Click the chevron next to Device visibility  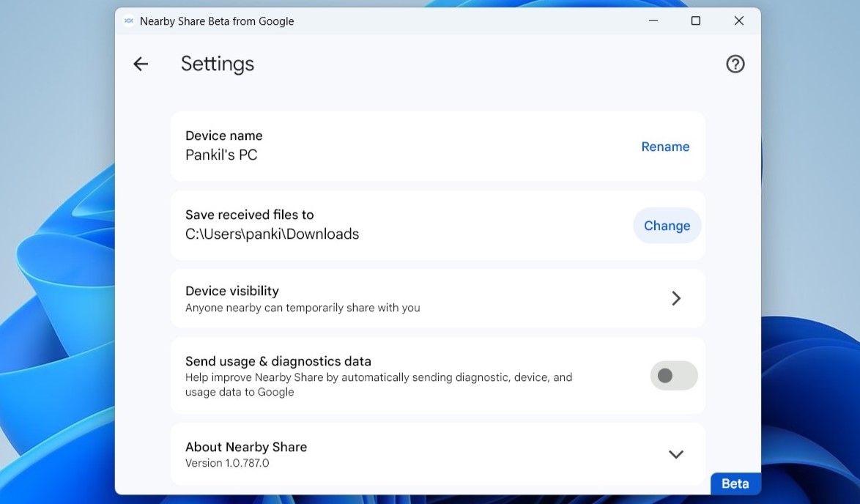pyautogui.click(x=676, y=298)
